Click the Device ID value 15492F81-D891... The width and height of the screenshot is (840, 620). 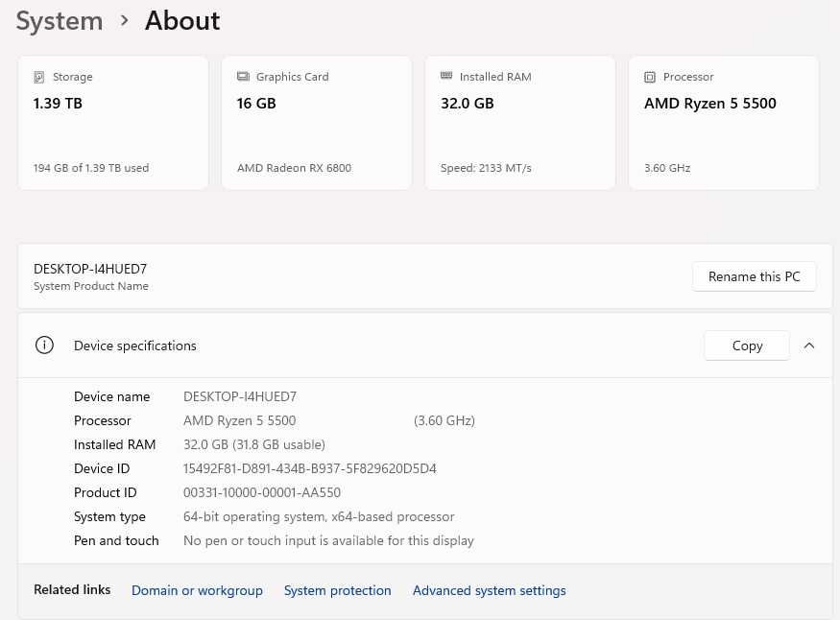click(310, 468)
